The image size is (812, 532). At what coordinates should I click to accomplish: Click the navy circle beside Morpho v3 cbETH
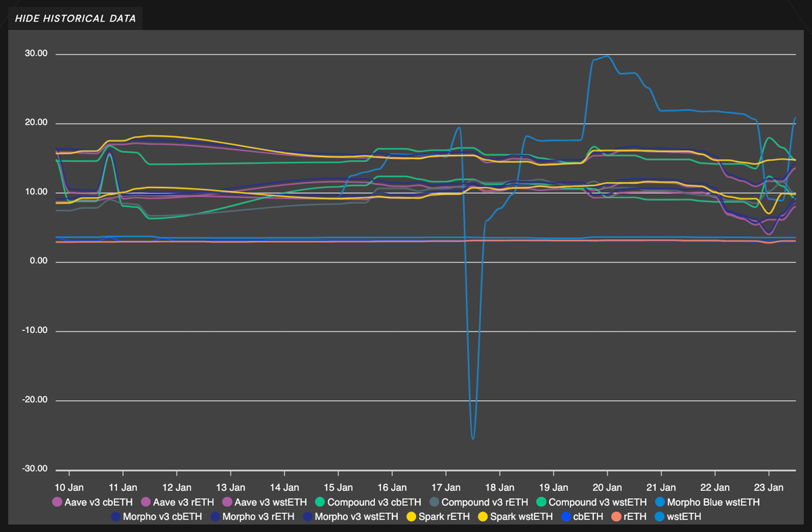(115, 516)
